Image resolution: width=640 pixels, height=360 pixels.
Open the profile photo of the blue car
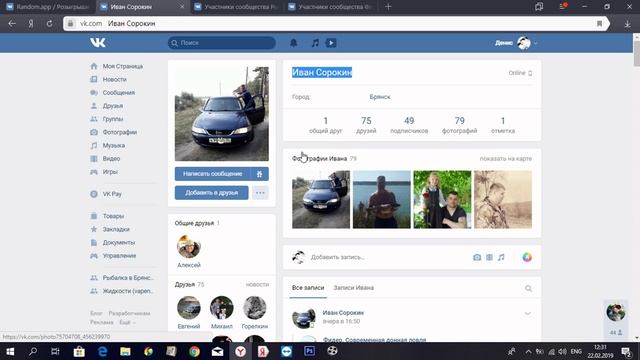pos(222,114)
